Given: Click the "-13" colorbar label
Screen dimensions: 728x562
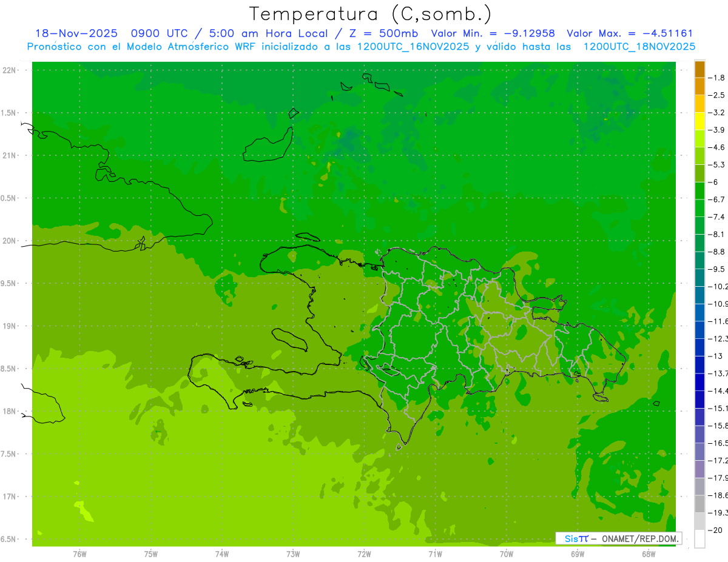Looking at the screenshot, I should (715, 356).
